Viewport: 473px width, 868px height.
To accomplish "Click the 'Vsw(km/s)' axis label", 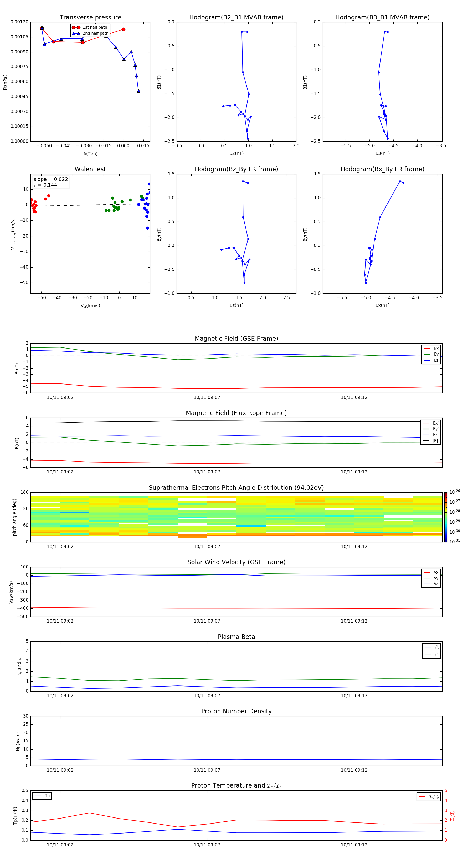I will (x=11, y=592).
